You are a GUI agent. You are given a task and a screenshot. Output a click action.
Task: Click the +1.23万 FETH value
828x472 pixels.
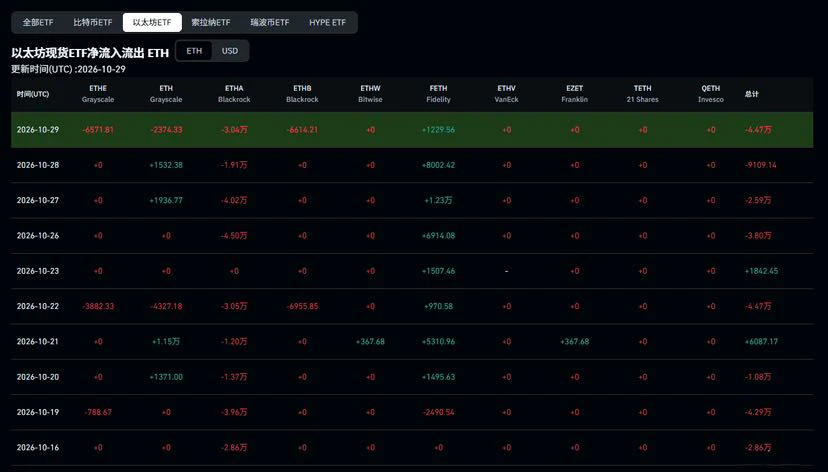[438, 201]
